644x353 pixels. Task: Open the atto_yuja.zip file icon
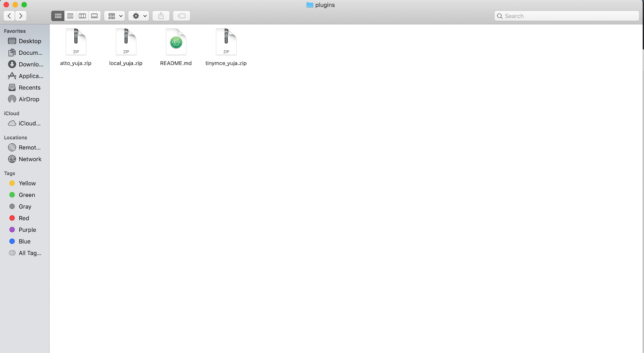click(76, 42)
